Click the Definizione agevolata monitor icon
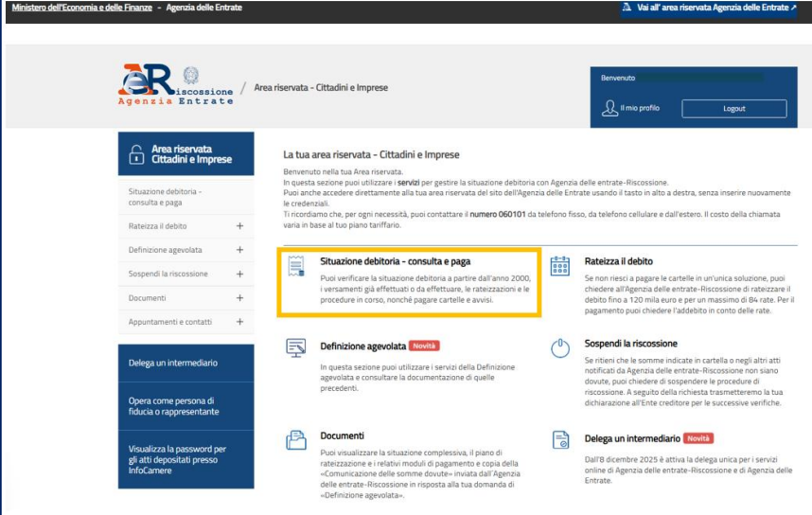 297,350
